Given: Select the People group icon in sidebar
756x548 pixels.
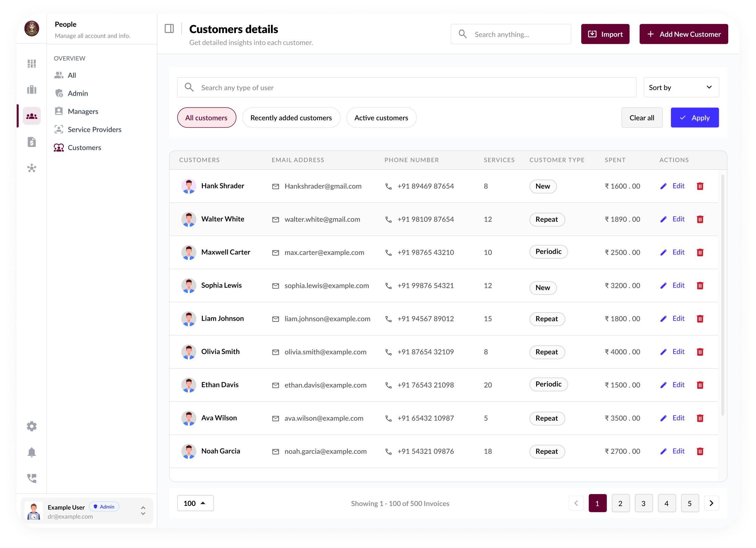Looking at the screenshot, I should pyautogui.click(x=32, y=116).
